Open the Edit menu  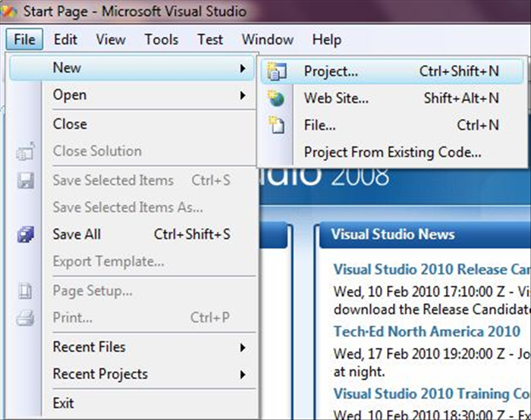(x=65, y=39)
